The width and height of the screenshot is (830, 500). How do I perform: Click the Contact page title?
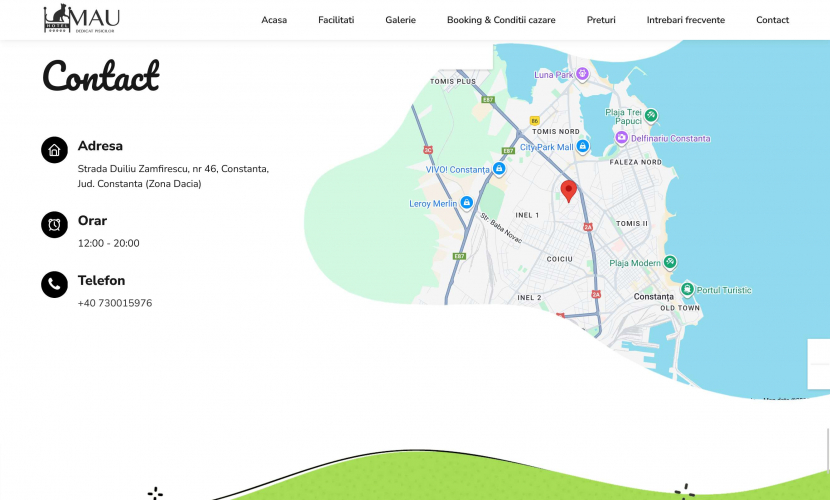click(101, 76)
